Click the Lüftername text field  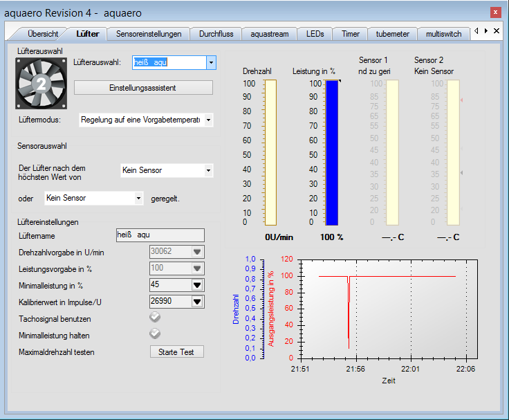pos(160,235)
